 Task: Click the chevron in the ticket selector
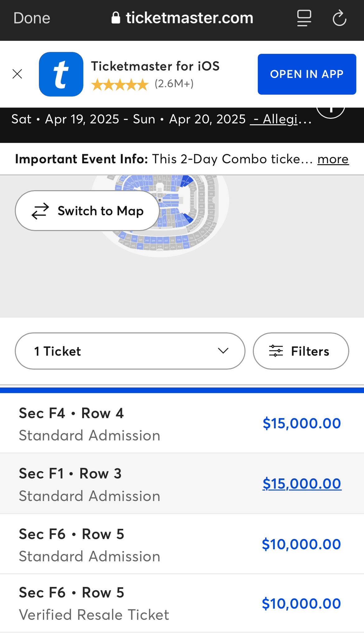coord(223,351)
